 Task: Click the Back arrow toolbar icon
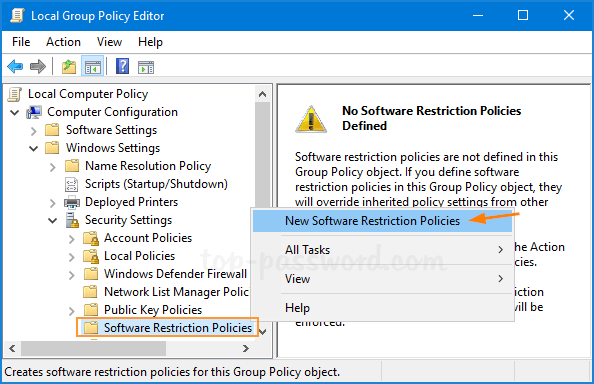(15, 67)
